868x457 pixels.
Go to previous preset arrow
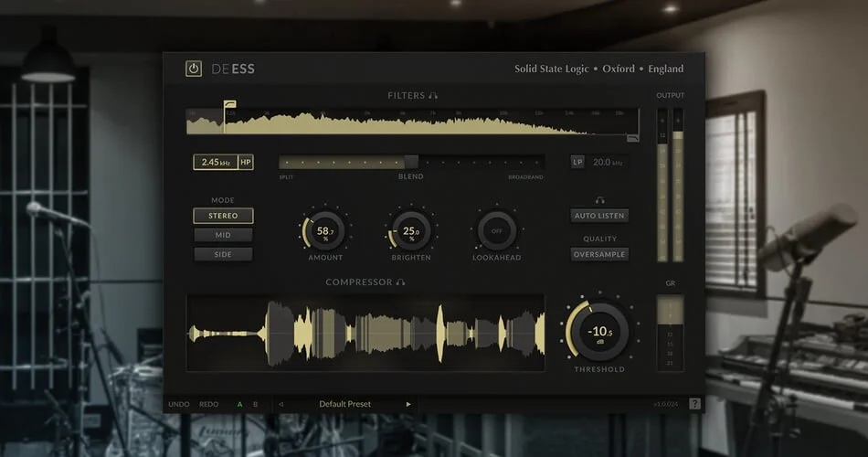[x=281, y=404]
